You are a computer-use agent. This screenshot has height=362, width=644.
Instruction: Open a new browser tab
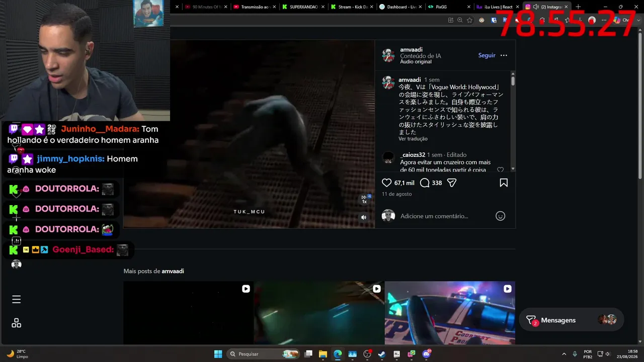578,7
